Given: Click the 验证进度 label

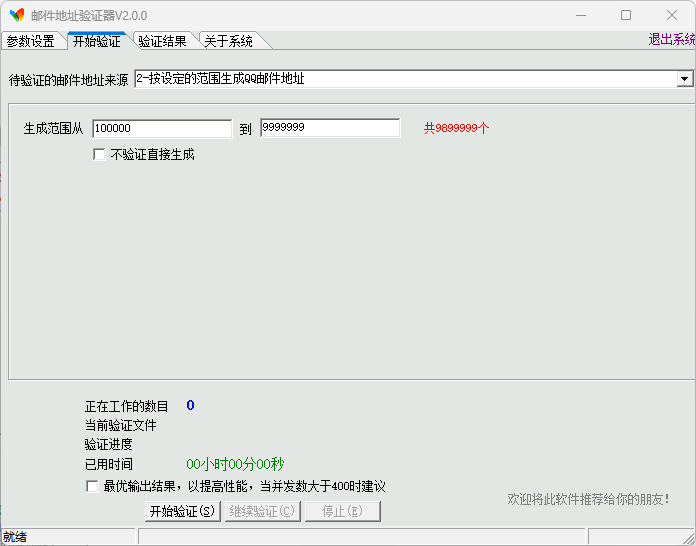Looking at the screenshot, I should click(108, 444).
